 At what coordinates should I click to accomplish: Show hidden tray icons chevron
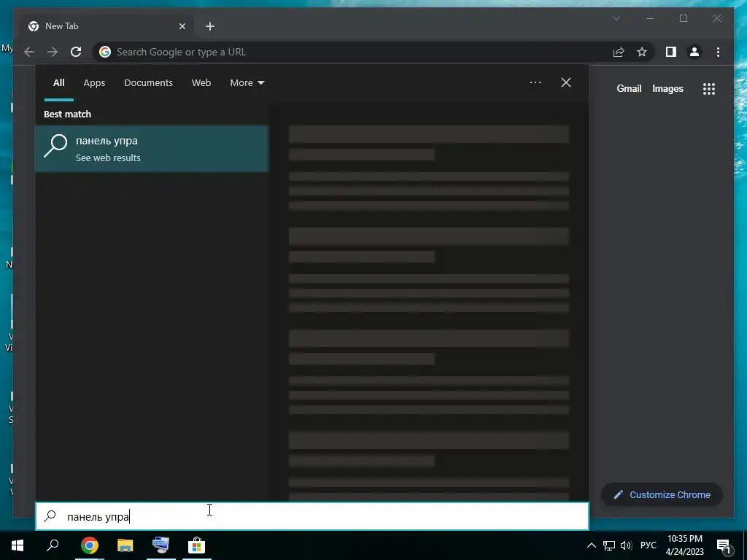click(x=591, y=545)
